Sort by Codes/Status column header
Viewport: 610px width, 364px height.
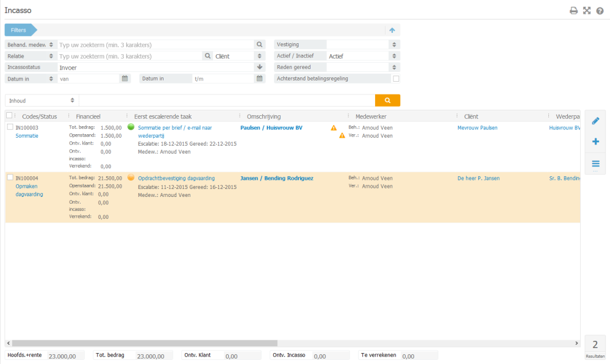pos(39,116)
